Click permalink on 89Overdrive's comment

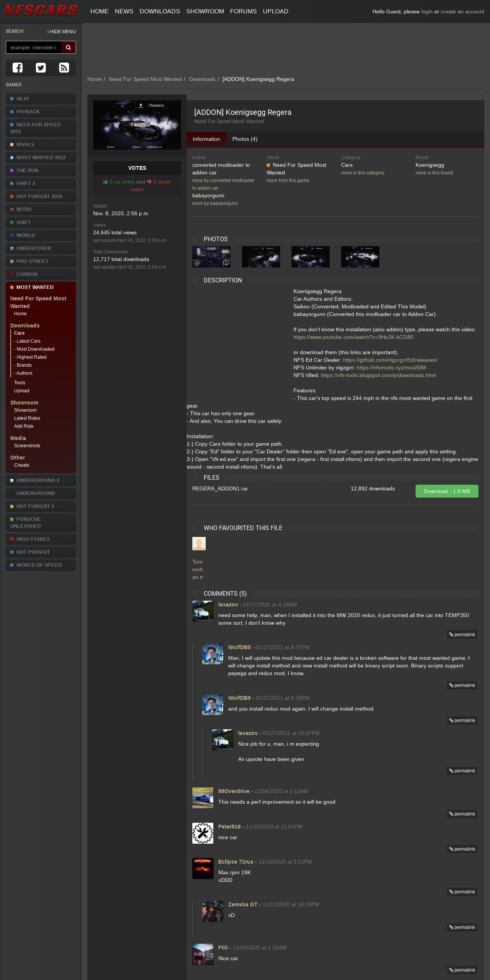click(462, 814)
